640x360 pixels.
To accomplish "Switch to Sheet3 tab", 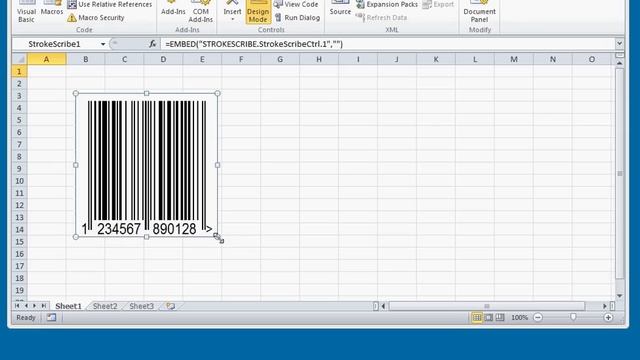I will [x=142, y=306].
